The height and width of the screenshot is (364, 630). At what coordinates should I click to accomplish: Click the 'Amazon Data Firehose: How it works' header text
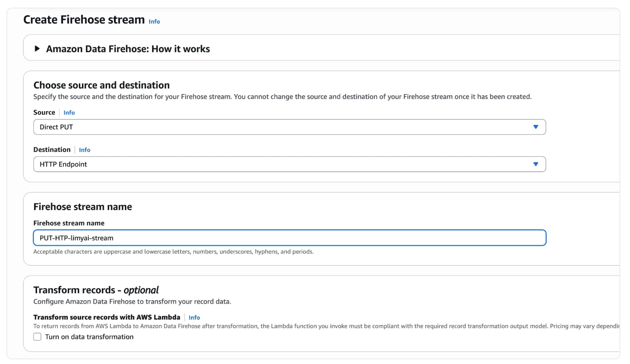tap(128, 49)
